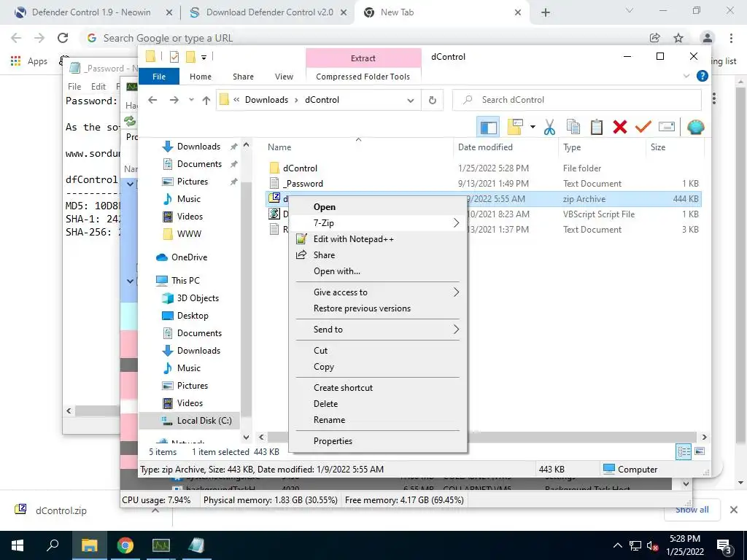Viewport: 747px width, 560px height.
Task: Toggle the navigation pane toolbar button
Action: [x=488, y=127]
